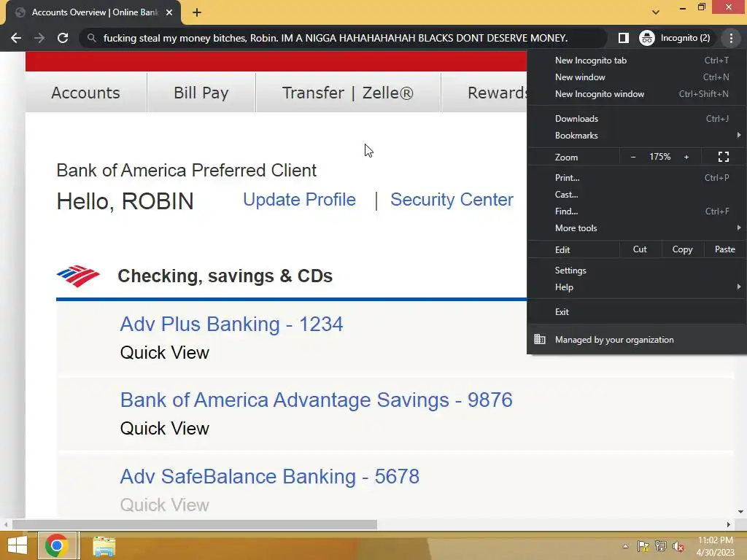Screen dimensions: 747x560
Task: Click the network tray icon
Action: [x=661, y=546]
